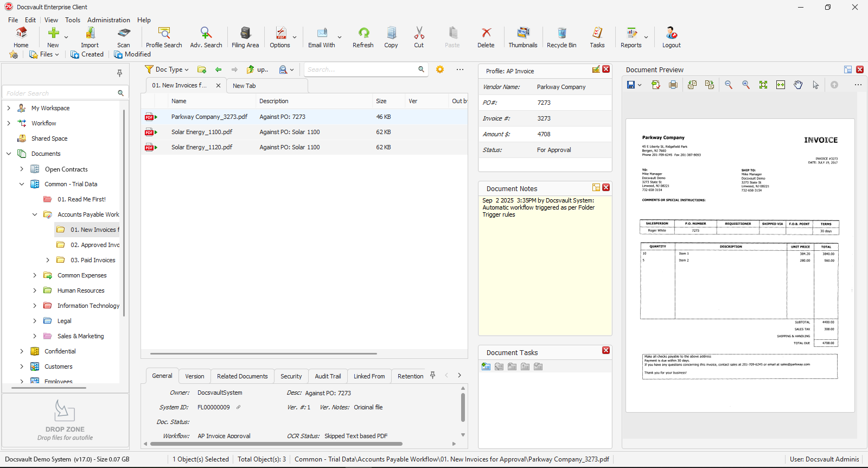Screen dimensions: 868x468
Task: Collapse the Accounts Payable Workflow folder
Action: 35,214
